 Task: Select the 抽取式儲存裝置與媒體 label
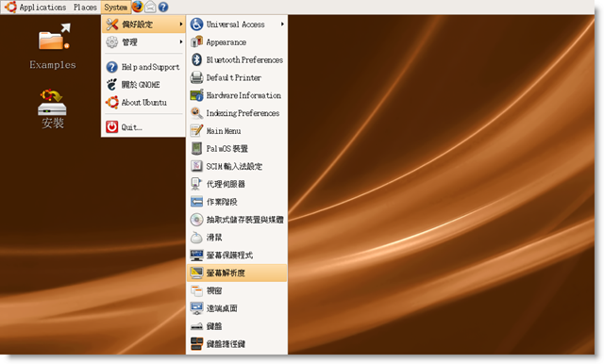tap(245, 220)
